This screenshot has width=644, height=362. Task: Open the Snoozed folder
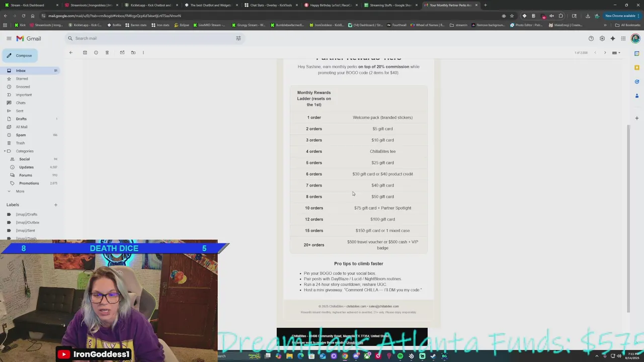(x=30, y=86)
